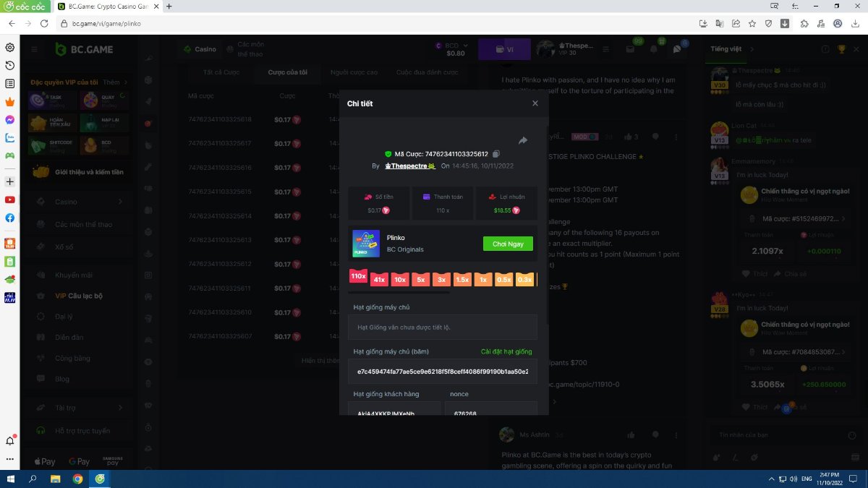Close the Chi tiết dialog
The width and height of the screenshot is (868, 488).
click(535, 103)
